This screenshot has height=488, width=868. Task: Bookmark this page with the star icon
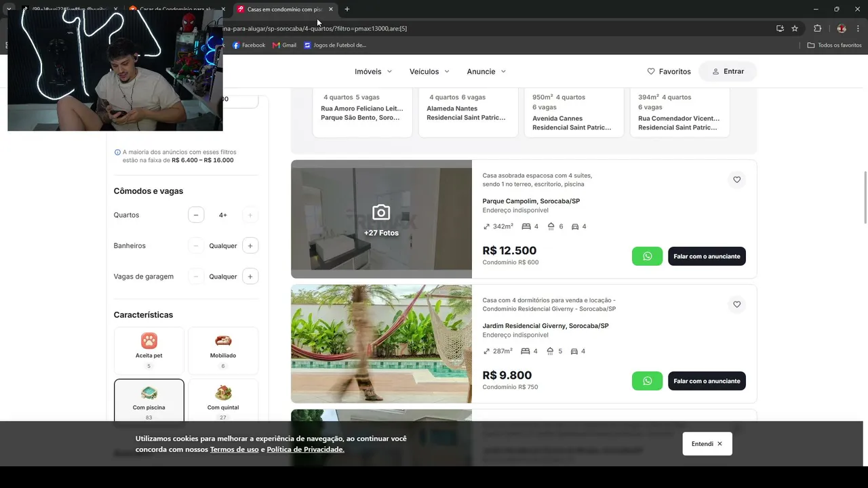[795, 28]
